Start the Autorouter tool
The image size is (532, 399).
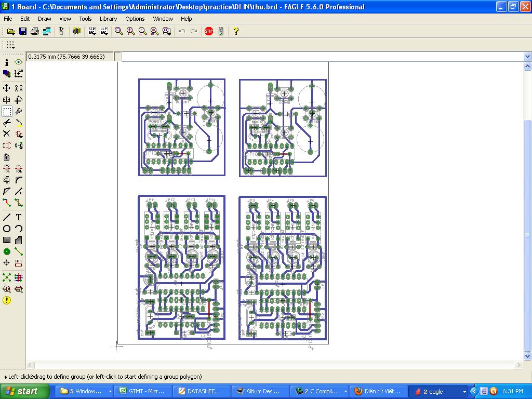click(19, 278)
